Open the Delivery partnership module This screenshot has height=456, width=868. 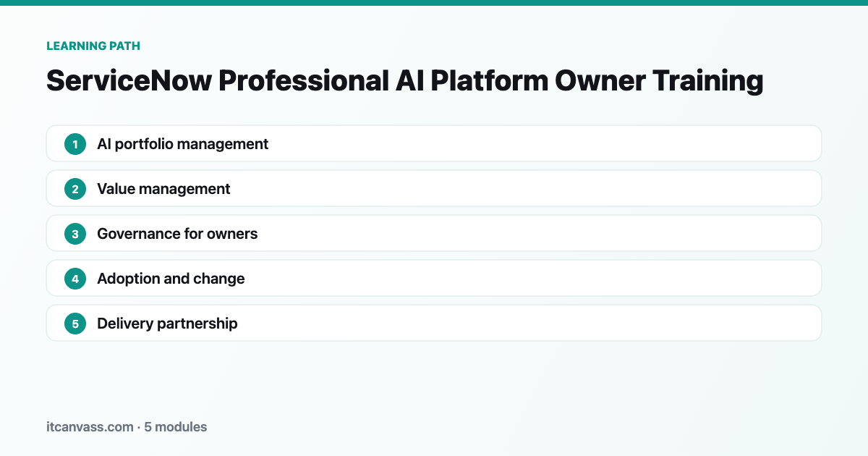coord(434,323)
